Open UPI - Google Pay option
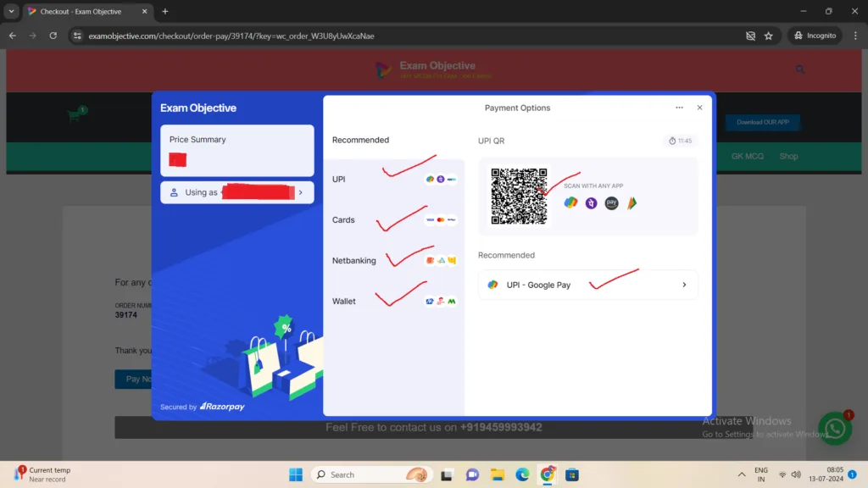 587,285
